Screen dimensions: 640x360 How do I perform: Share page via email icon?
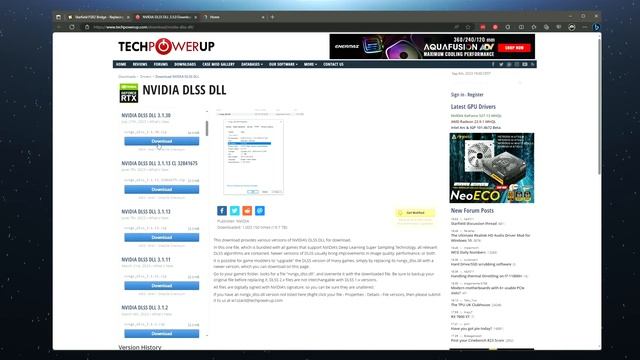pos(260,211)
